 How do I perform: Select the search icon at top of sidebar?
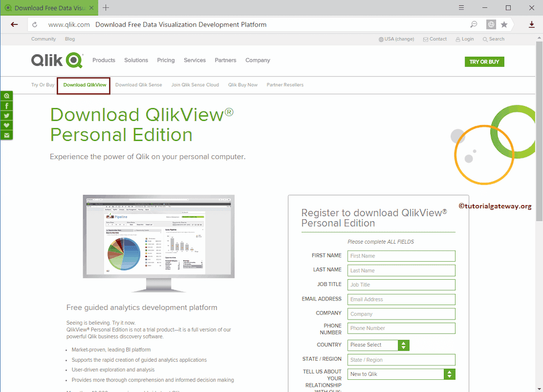[x=7, y=95]
